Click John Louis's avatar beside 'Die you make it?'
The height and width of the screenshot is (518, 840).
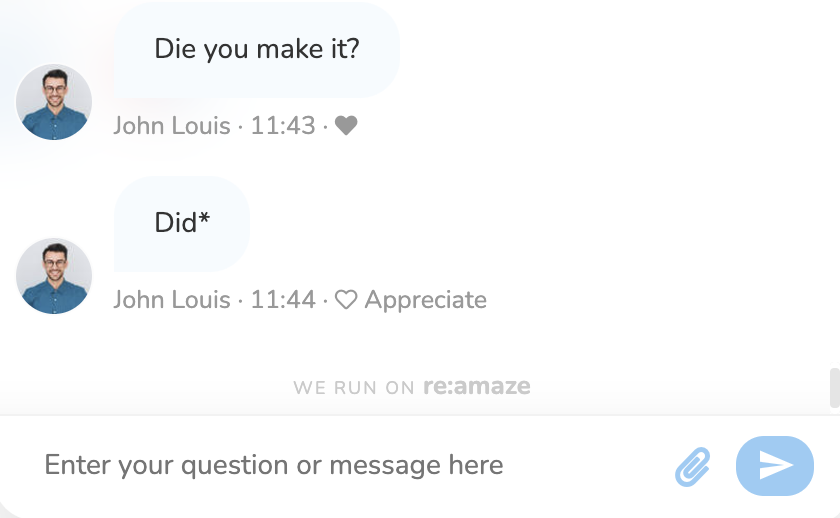pos(54,102)
